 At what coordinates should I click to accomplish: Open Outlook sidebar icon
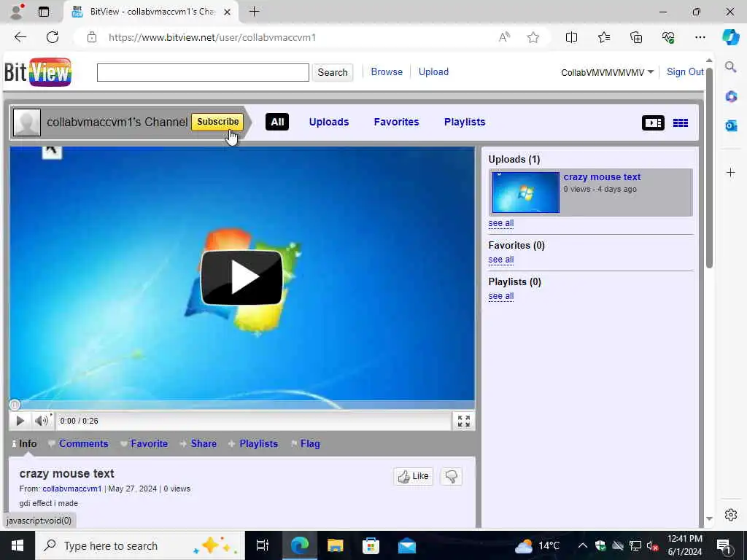point(731,125)
